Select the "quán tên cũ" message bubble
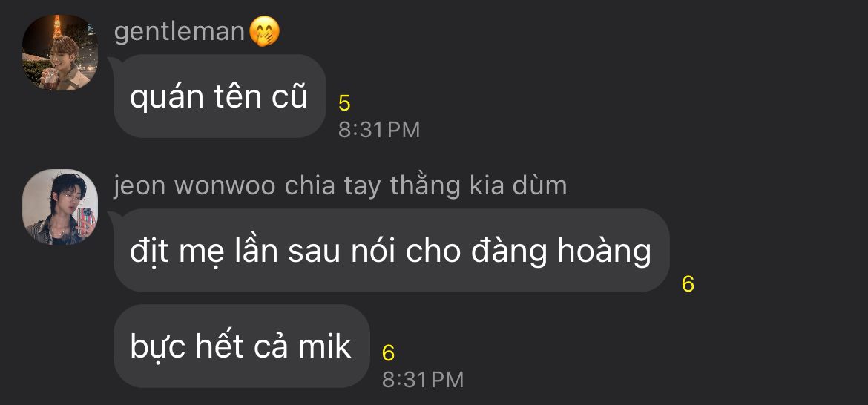Viewport: 868px width, 405px height. coord(220,96)
